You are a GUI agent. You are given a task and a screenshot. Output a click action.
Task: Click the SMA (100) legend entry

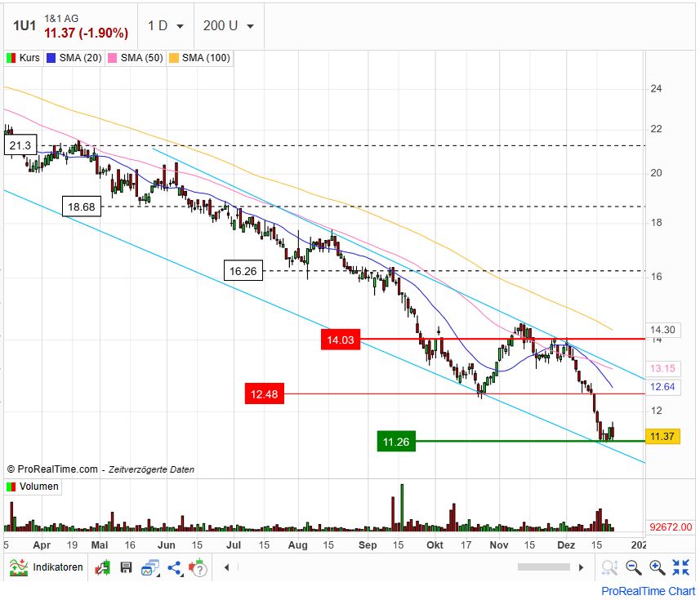[200, 57]
